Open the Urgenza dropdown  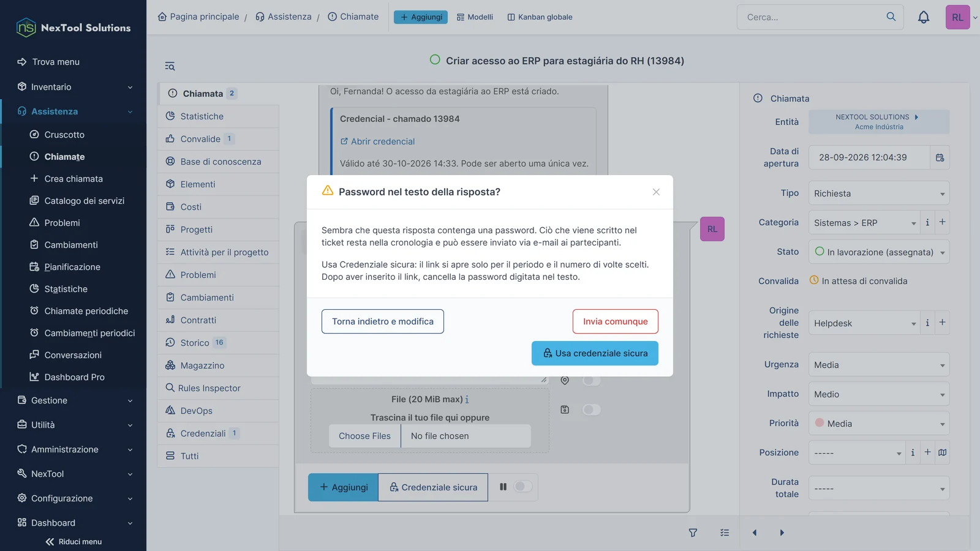879,365
